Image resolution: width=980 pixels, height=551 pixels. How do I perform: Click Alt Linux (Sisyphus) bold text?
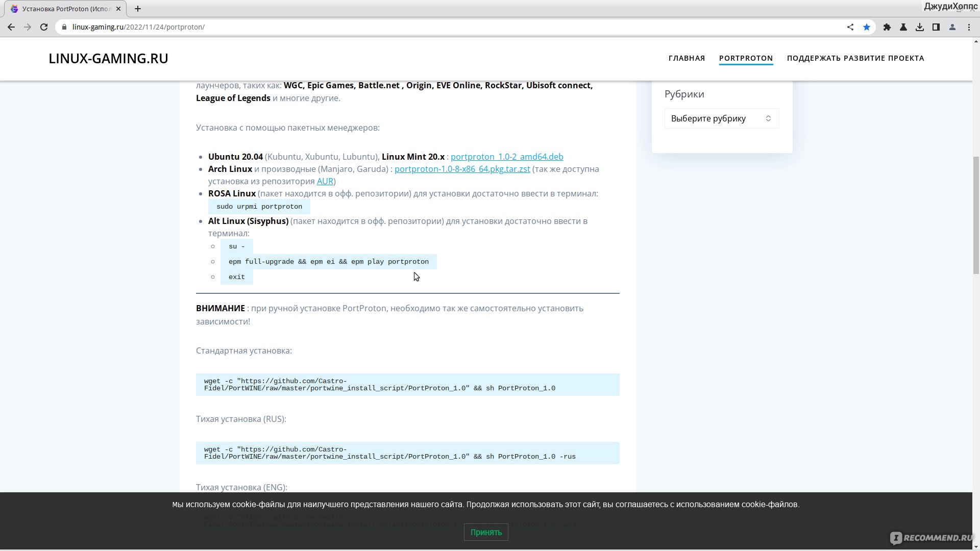pos(248,221)
